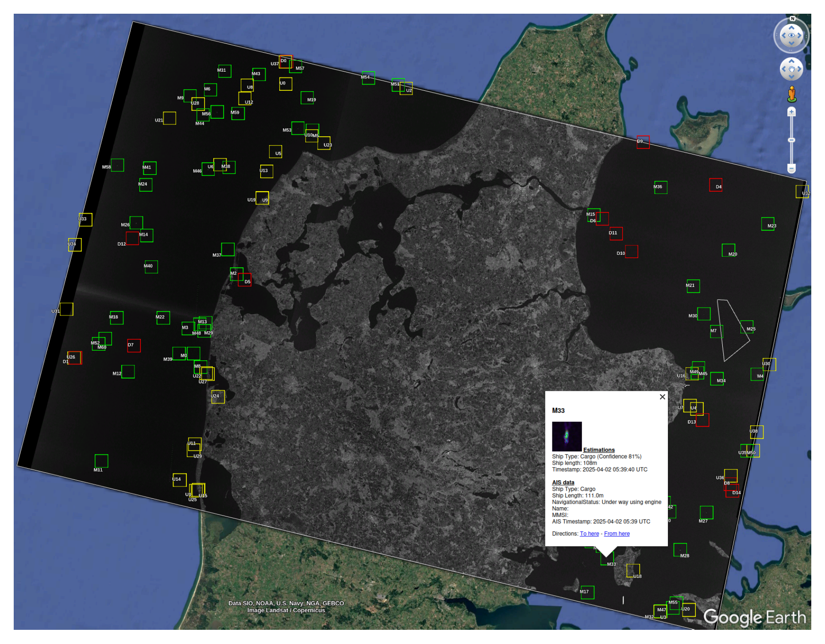Click the North compass indicator
825x644 pixels.
792,19
